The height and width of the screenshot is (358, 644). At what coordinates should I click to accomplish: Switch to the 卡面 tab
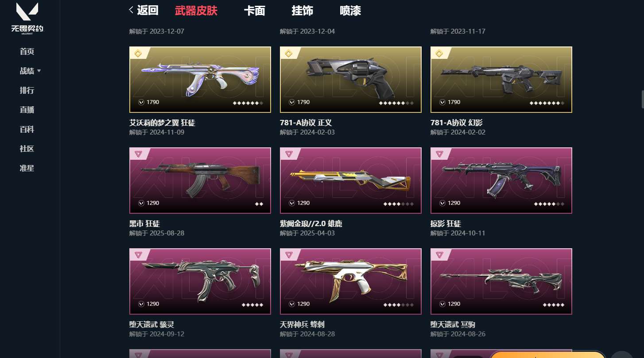tap(254, 11)
